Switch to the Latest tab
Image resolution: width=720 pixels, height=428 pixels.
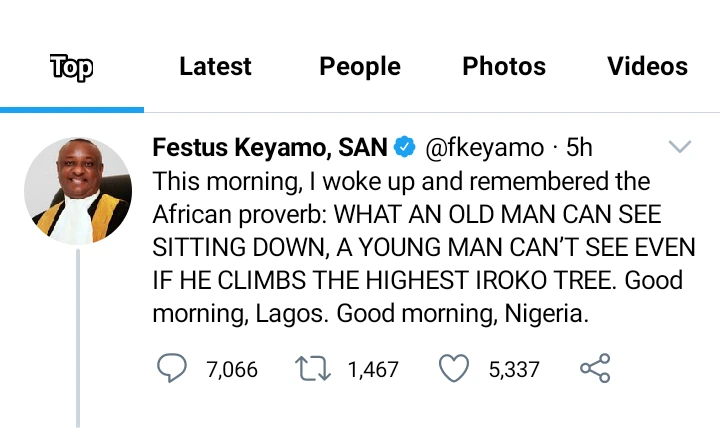coord(215,66)
